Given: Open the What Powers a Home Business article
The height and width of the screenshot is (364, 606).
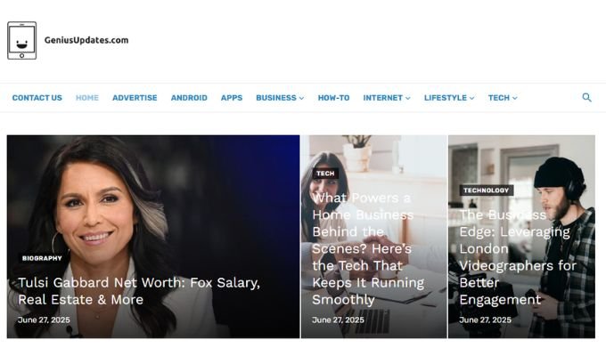Looking at the screenshot, I should point(368,248).
